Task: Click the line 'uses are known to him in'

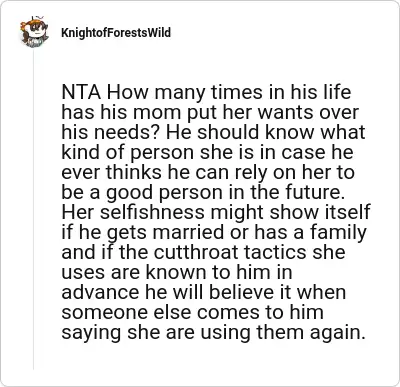Action: click(177, 272)
